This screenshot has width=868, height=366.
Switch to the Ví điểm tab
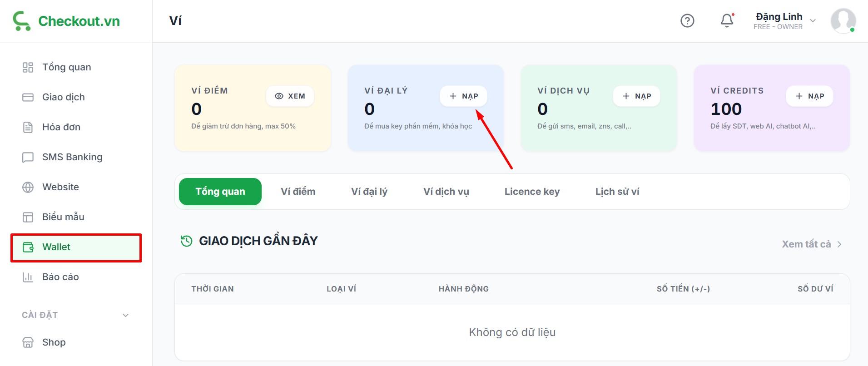pos(298,192)
